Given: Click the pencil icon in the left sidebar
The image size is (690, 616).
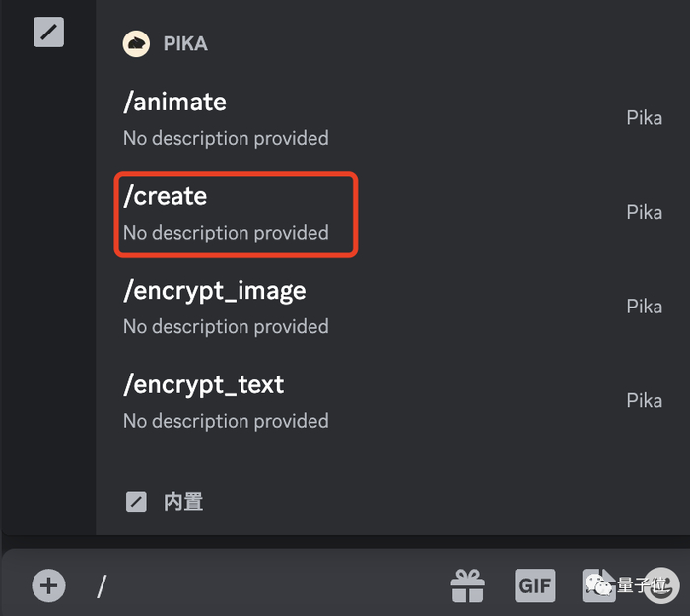Looking at the screenshot, I should point(48,32).
